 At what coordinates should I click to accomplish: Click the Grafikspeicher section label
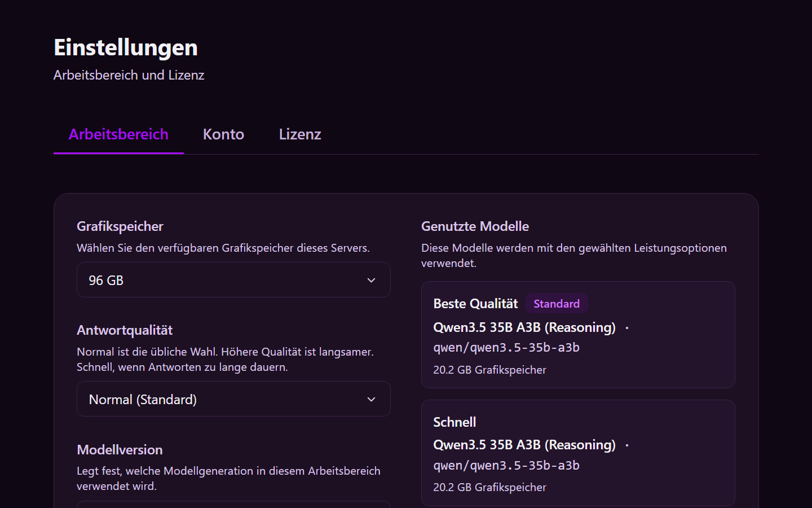[x=120, y=226]
